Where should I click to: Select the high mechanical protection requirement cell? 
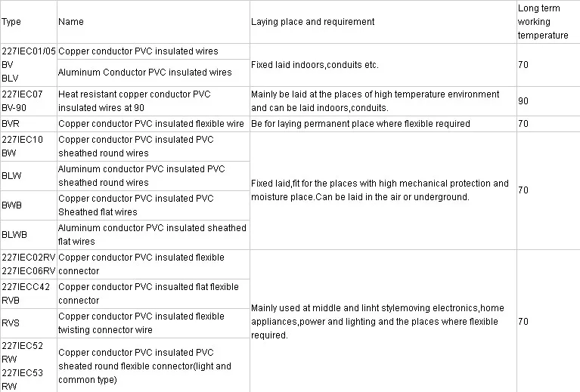point(380,190)
